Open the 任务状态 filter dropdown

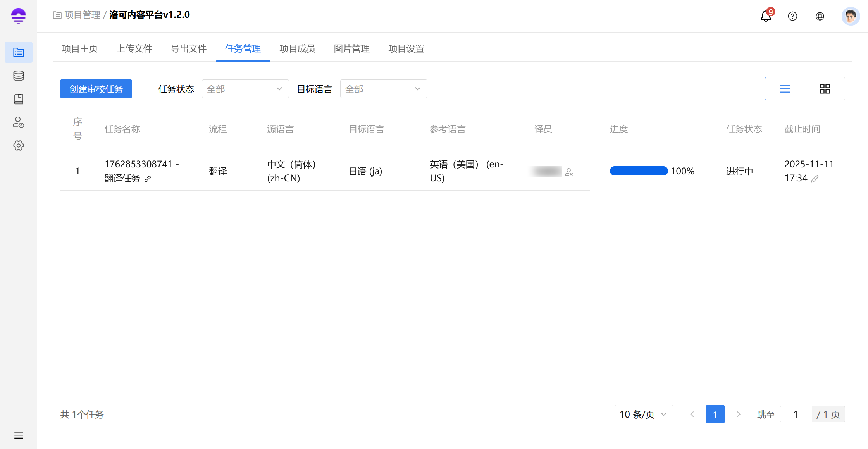click(x=245, y=89)
